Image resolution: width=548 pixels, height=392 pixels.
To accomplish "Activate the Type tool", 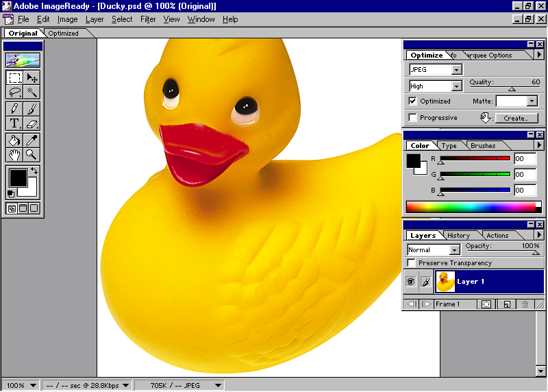I will tap(15, 123).
